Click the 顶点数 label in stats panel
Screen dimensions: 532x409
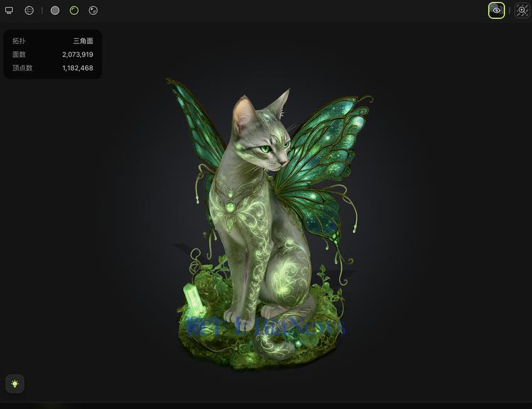[23, 68]
